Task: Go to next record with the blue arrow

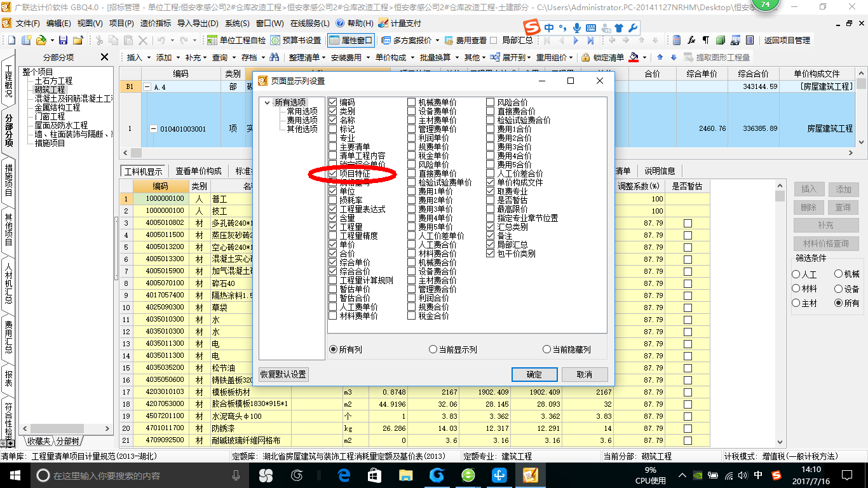Action: (x=576, y=40)
